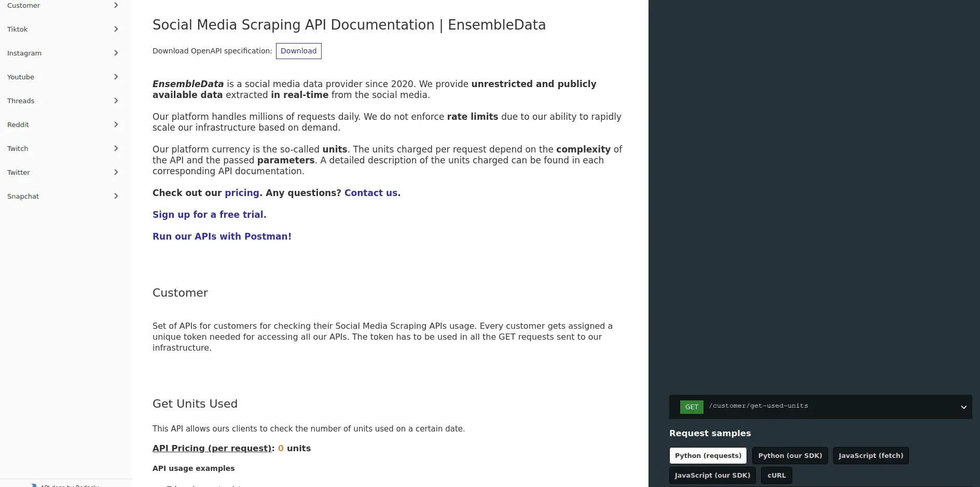Select the Python (requests) sample tab

(x=708, y=455)
